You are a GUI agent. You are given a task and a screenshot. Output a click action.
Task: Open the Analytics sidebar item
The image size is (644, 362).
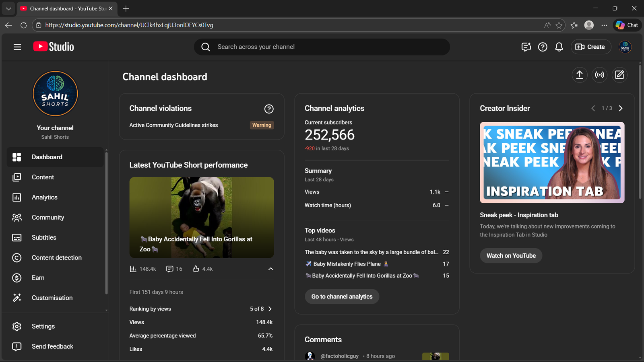point(45,197)
